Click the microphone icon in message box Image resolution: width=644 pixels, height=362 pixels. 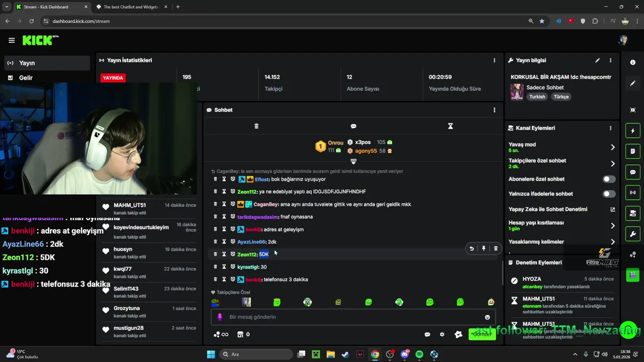coord(219,317)
